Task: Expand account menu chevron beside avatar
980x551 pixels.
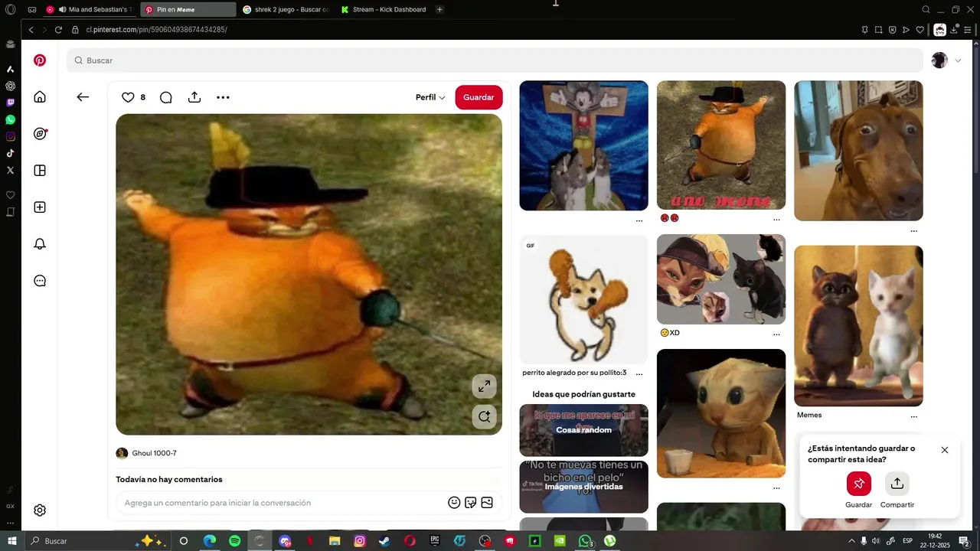Action: coord(958,60)
